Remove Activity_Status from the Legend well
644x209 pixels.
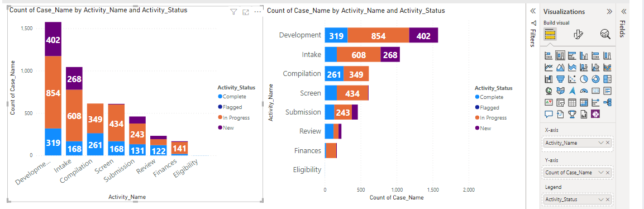click(608, 199)
